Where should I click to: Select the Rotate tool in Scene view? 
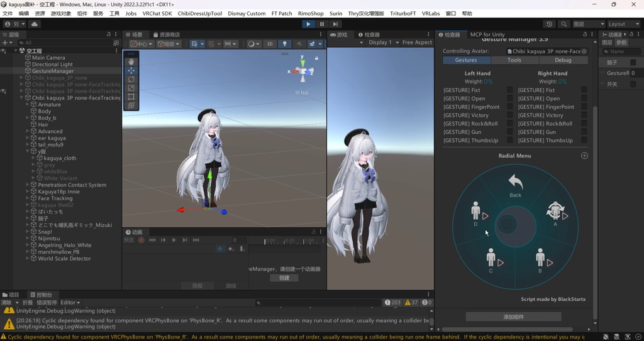click(131, 79)
